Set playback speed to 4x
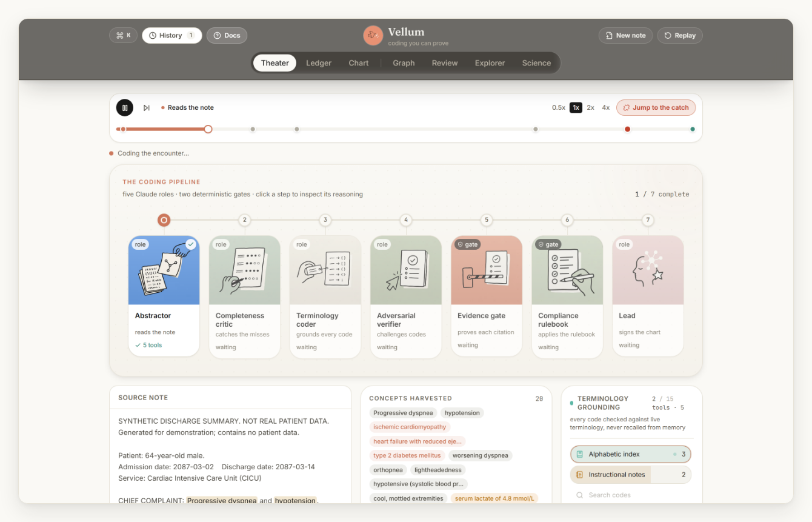 (606, 107)
